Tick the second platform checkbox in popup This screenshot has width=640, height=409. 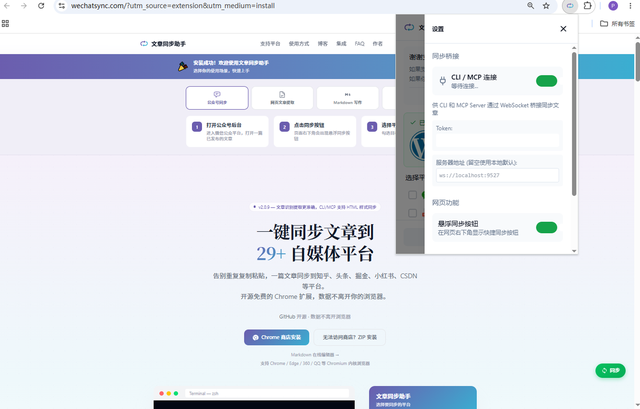tap(413, 213)
